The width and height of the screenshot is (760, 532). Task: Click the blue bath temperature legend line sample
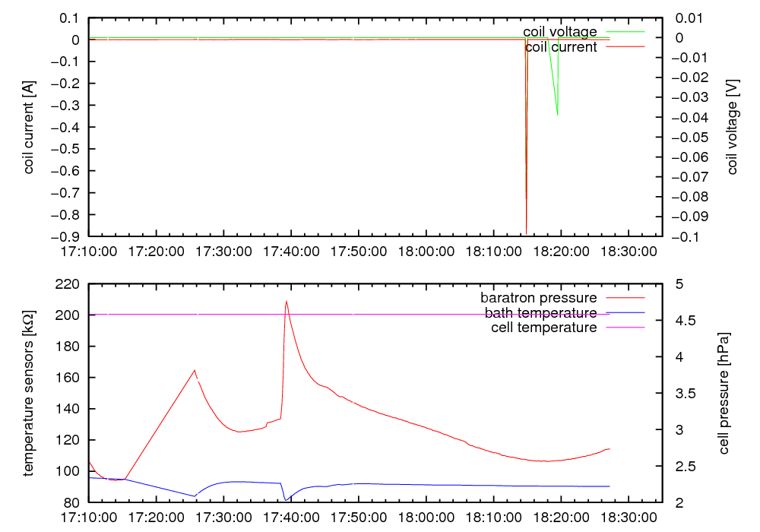click(x=624, y=313)
